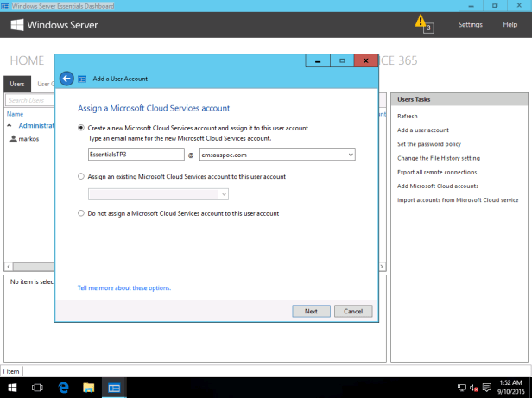Click the taskbar search icon

(38, 389)
